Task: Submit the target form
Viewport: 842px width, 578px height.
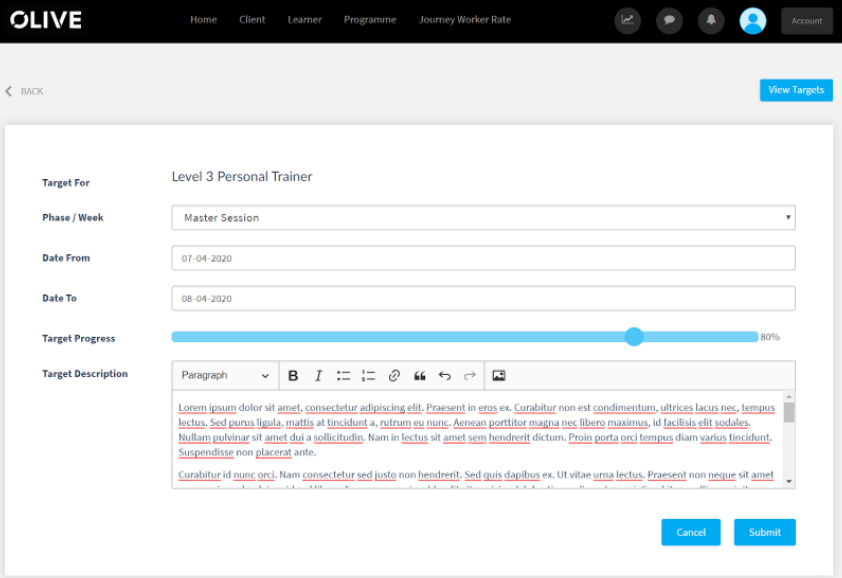Action: (x=764, y=532)
